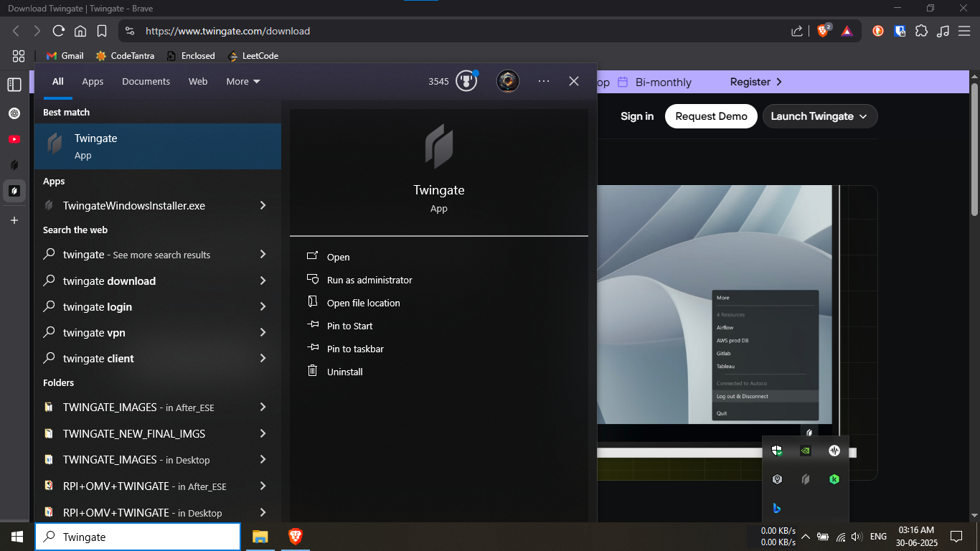Screen dimensions: 980x551
Task: Choose Pin to taskbar for Twingate
Action: 355,349
